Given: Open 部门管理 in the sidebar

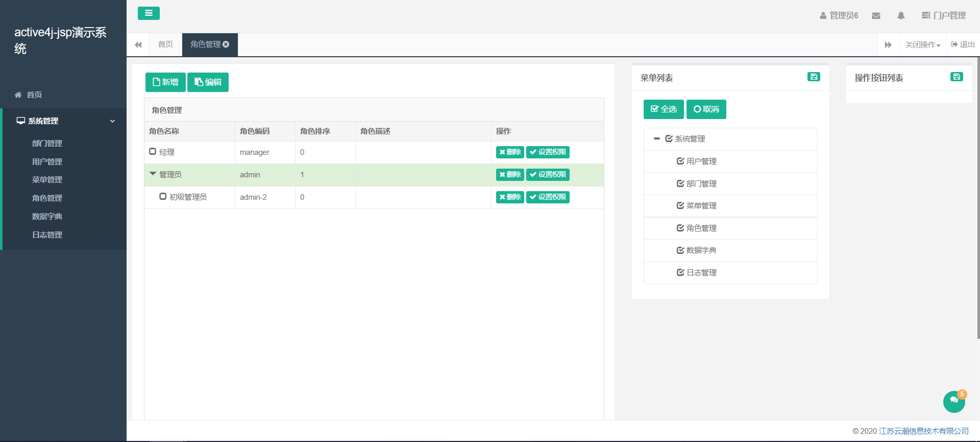Looking at the screenshot, I should [47, 144].
